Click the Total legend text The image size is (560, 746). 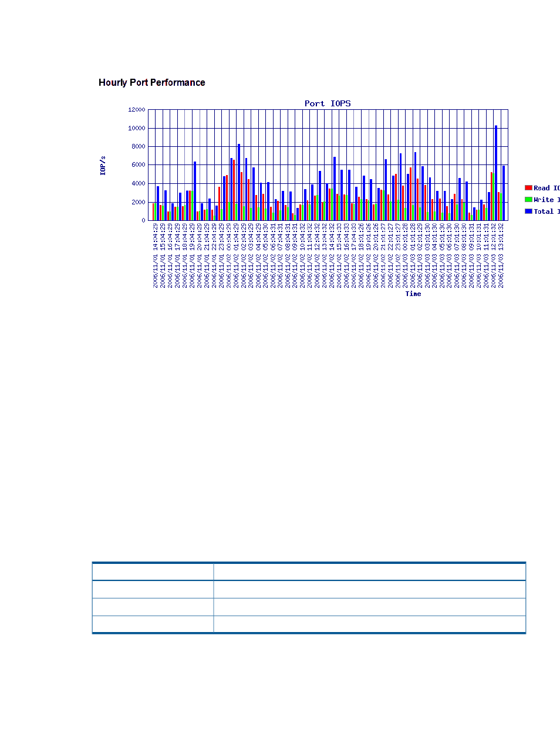(x=546, y=211)
